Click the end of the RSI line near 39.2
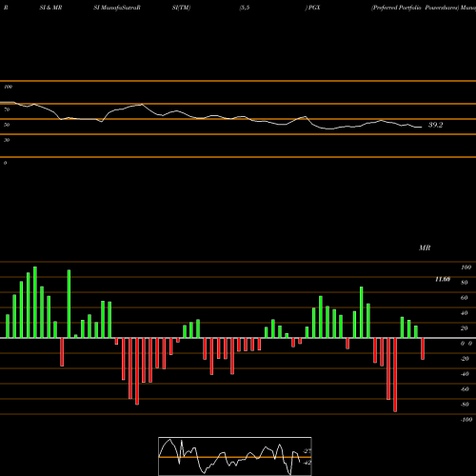 coord(421,128)
